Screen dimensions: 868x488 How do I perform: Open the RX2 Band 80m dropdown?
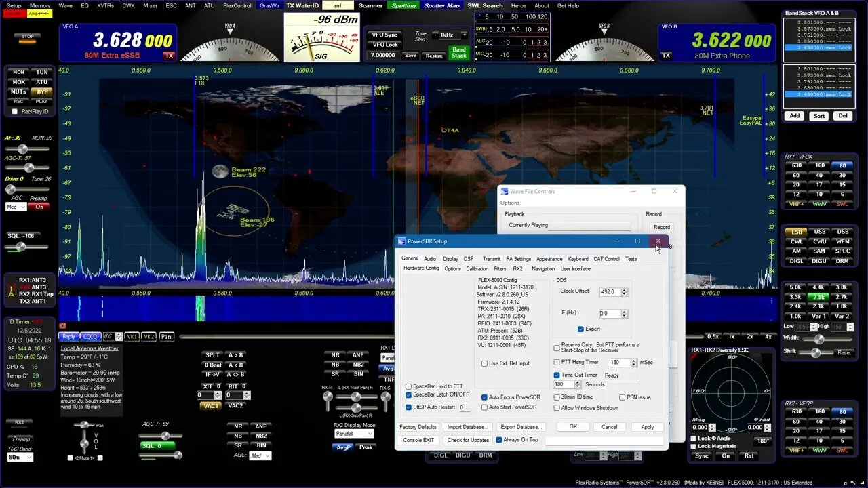20,457
